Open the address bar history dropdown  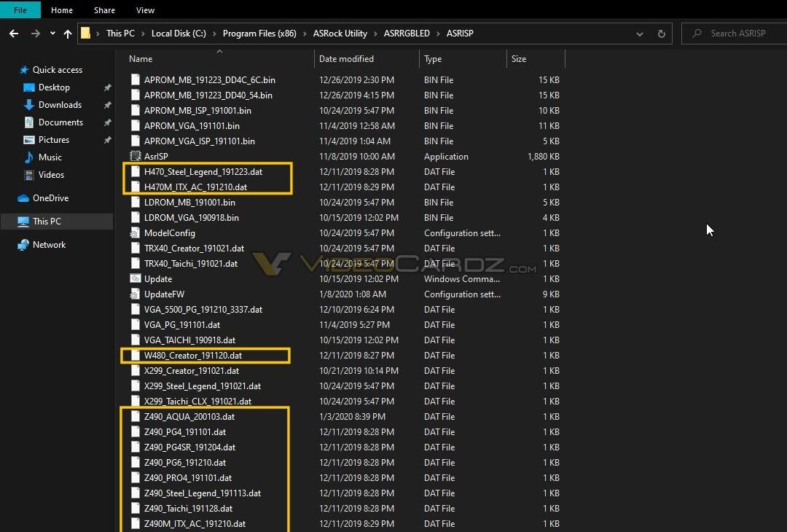[x=640, y=33]
